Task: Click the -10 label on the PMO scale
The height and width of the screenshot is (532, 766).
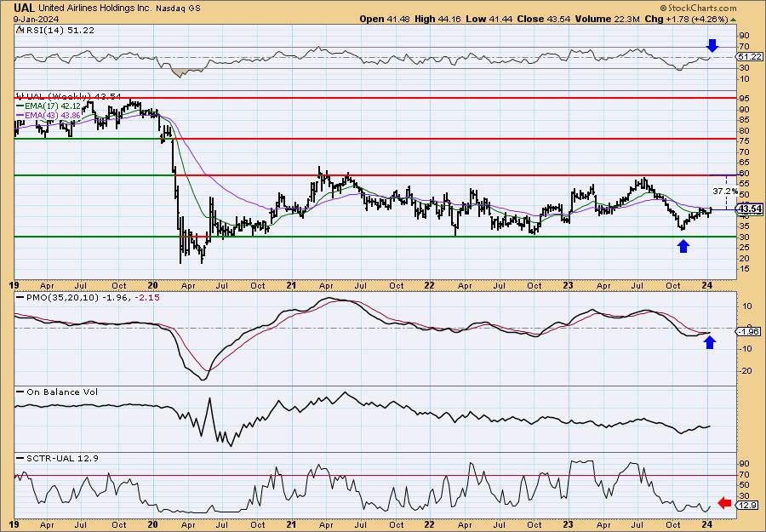Action: [745, 348]
